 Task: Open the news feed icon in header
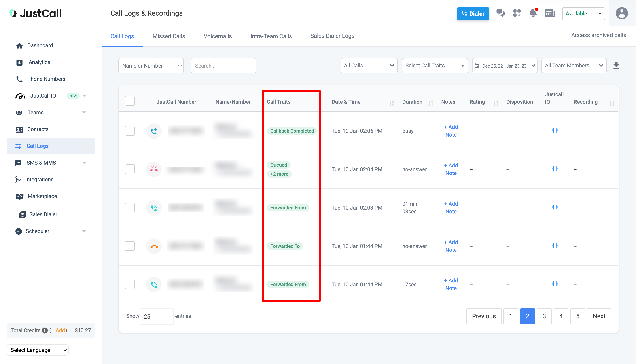549,13
